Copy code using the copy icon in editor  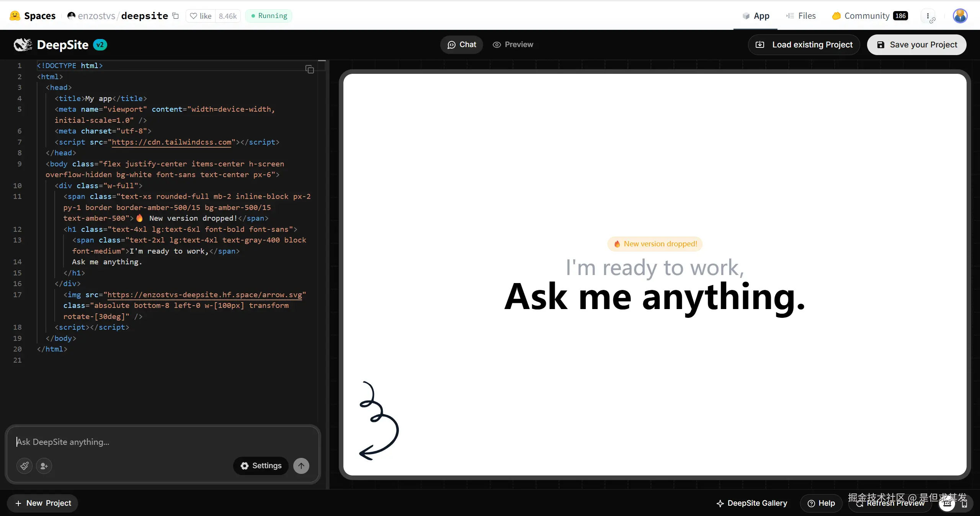310,69
